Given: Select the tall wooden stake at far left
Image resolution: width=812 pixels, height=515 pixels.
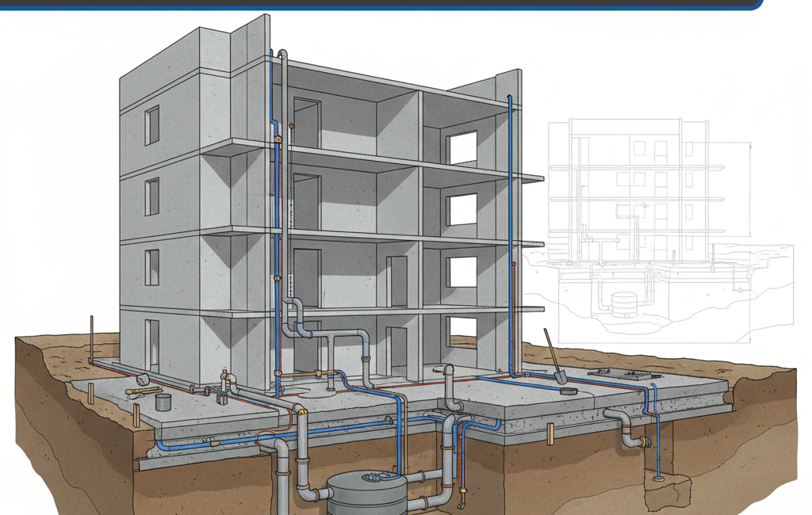Looking at the screenshot, I should tap(92, 337).
